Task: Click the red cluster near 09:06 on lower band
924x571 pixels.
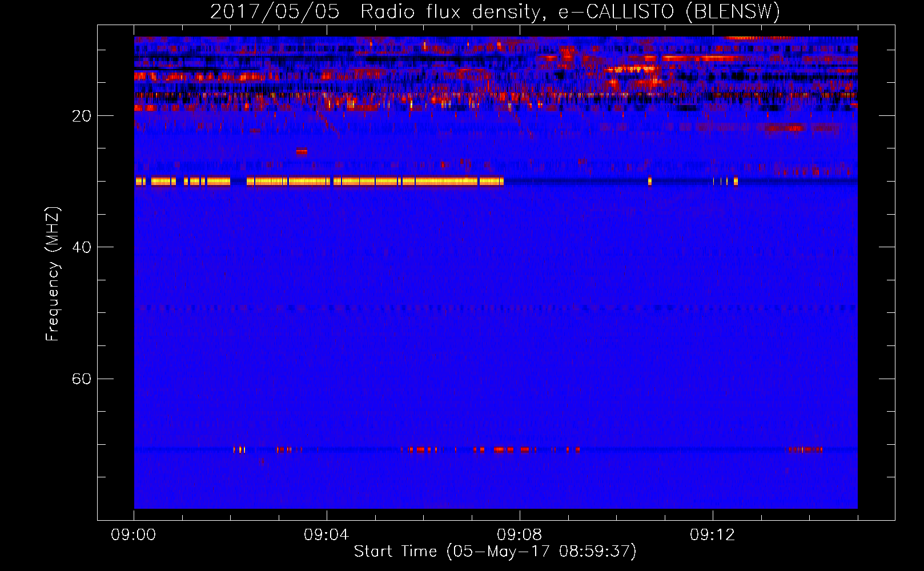Action: click(x=423, y=450)
